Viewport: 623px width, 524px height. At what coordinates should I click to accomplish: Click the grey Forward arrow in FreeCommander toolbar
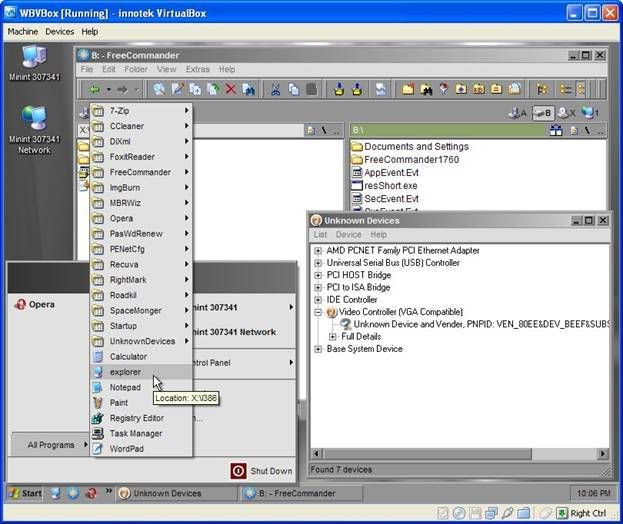(x=122, y=90)
